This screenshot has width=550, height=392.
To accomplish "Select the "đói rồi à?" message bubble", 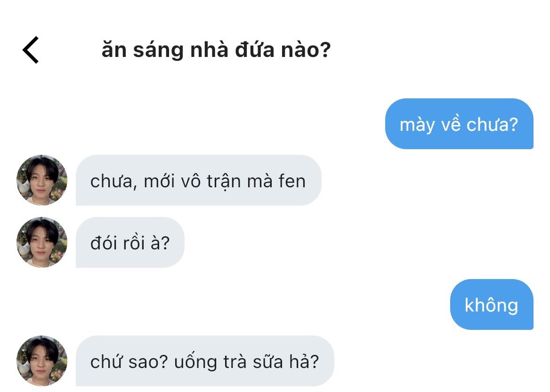I will 129,243.
